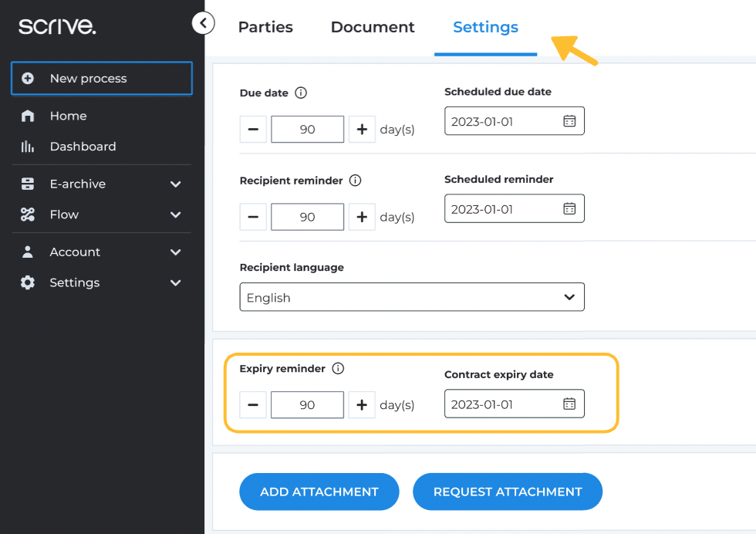Open the Scheduled due date calendar picker
756x534 pixels.
(x=569, y=121)
